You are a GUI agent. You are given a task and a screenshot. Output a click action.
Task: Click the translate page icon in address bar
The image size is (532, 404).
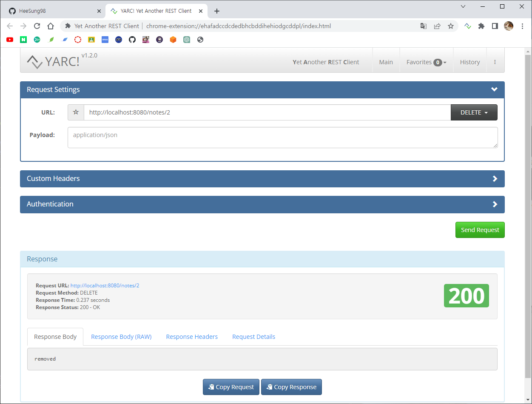coord(424,26)
